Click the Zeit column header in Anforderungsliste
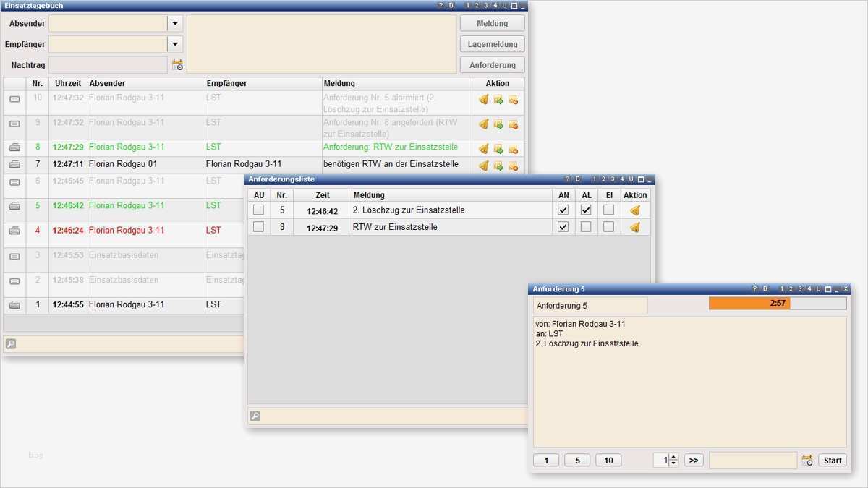Viewport: 868px width, 488px height. point(323,195)
